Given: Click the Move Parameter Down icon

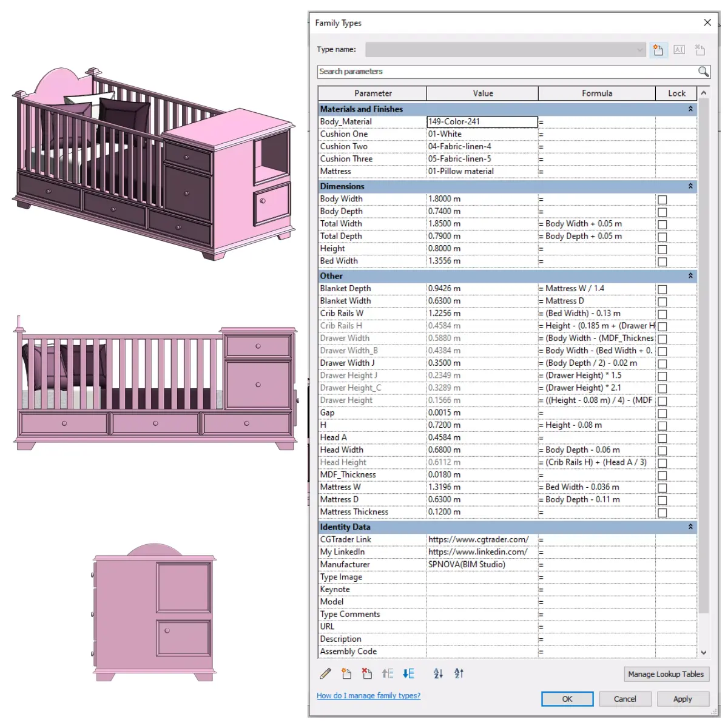Looking at the screenshot, I should [x=408, y=673].
